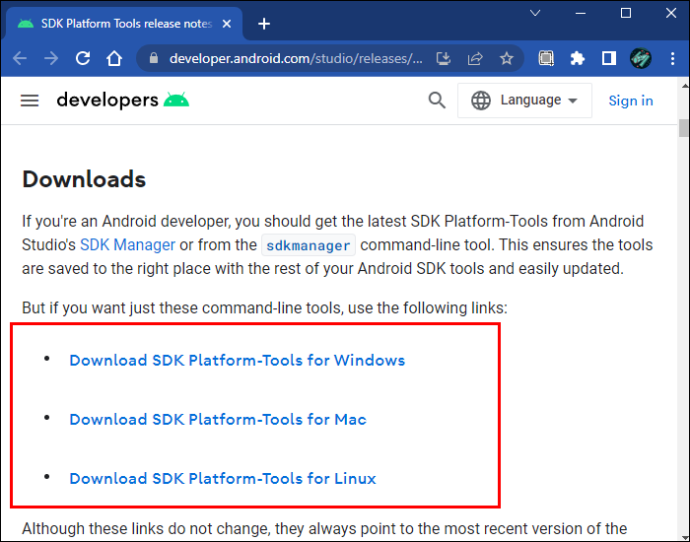Click the page vertical scrollbar thumb
Viewport: 690px width, 542px height.
(x=683, y=128)
